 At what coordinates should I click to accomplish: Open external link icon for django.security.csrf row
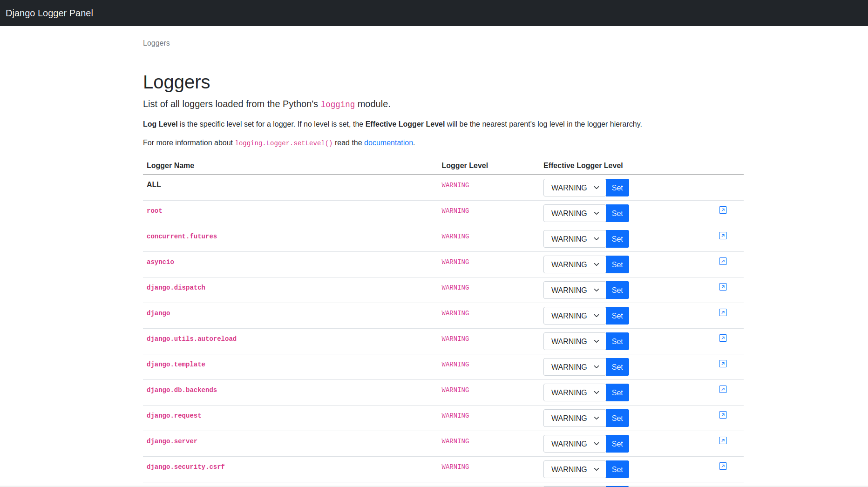pyautogui.click(x=723, y=466)
